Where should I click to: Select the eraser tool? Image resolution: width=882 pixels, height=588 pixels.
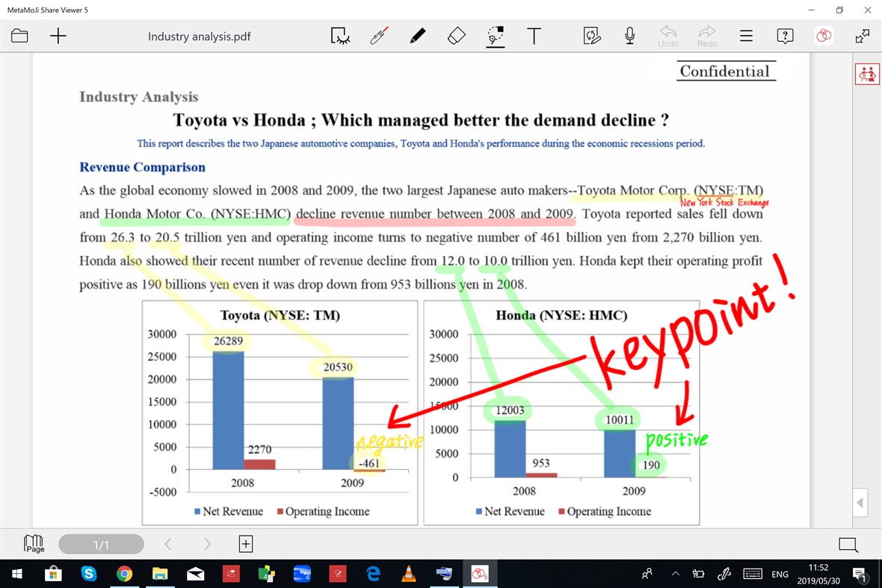click(x=456, y=35)
